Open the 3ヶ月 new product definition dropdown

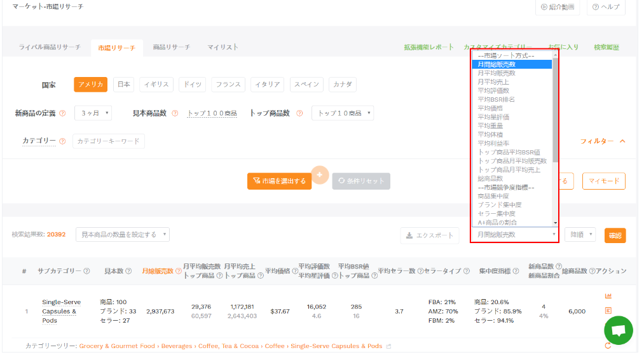(93, 113)
